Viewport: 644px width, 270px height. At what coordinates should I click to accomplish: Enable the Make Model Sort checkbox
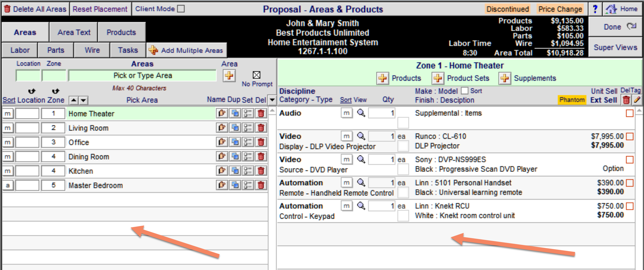[464, 91]
